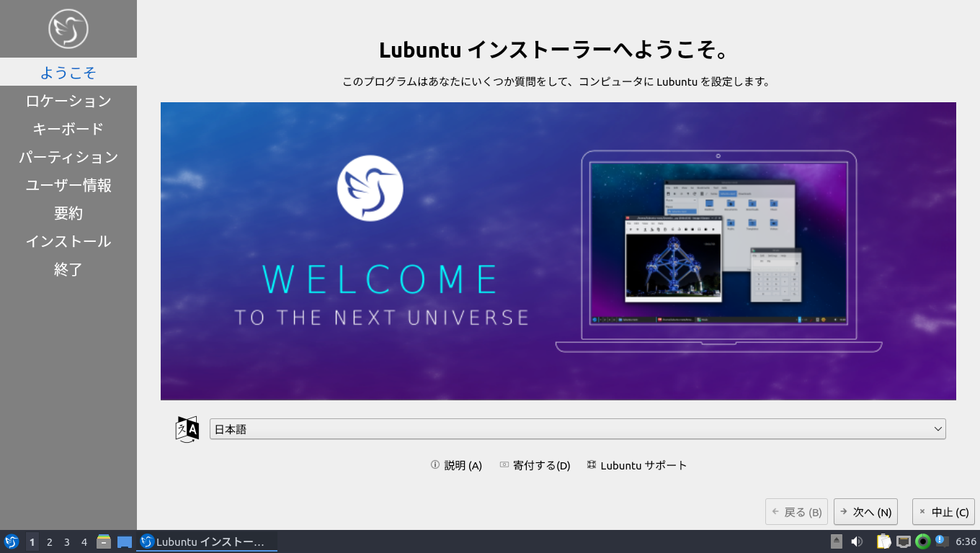
Task: Open the file manager from the taskbar
Action: pos(104,541)
